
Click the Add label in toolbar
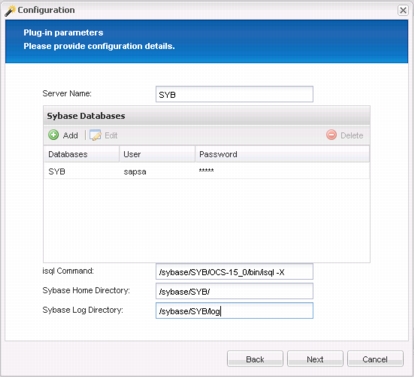tap(70, 135)
